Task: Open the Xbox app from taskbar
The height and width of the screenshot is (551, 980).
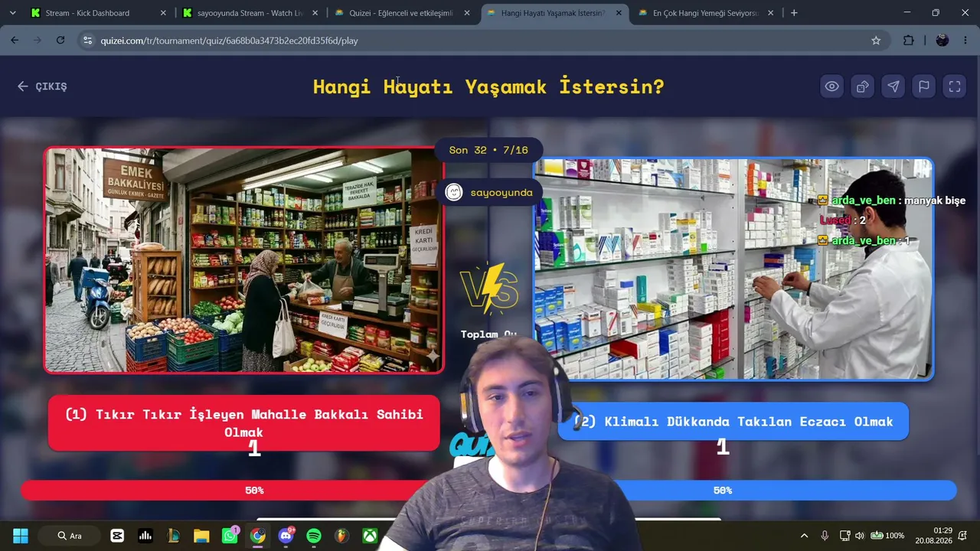Action: point(370,536)
